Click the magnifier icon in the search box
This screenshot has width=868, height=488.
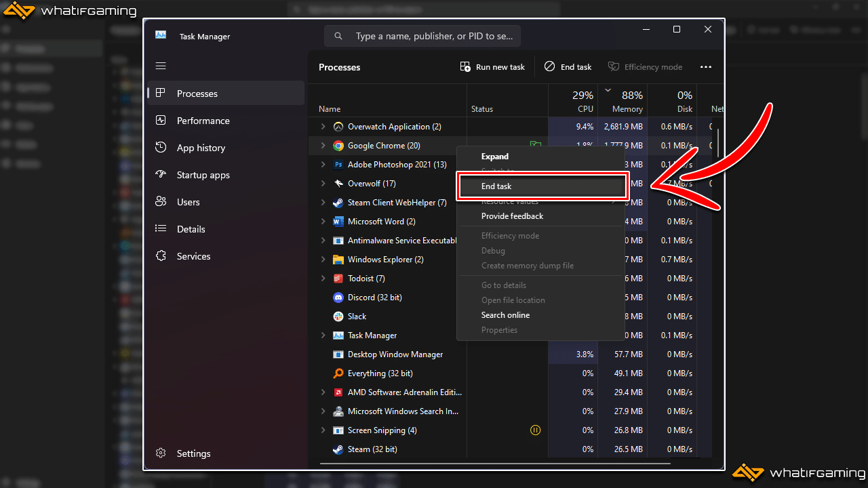[338, 36]
